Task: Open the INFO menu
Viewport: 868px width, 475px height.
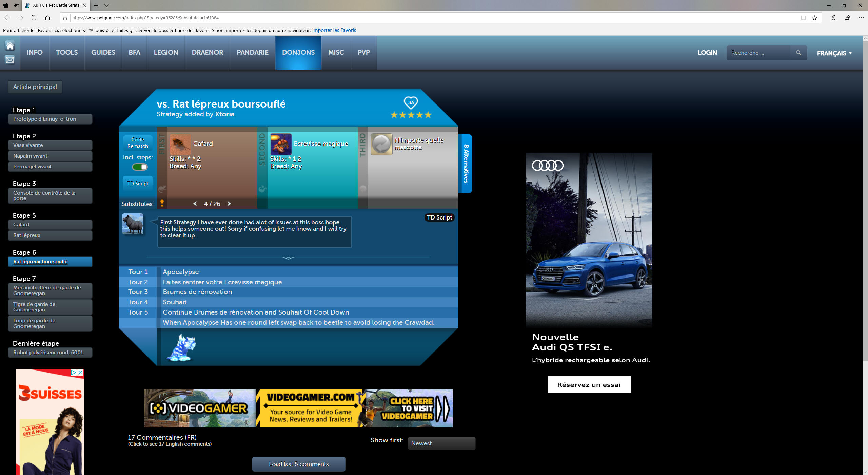Action: coord(35,53)
